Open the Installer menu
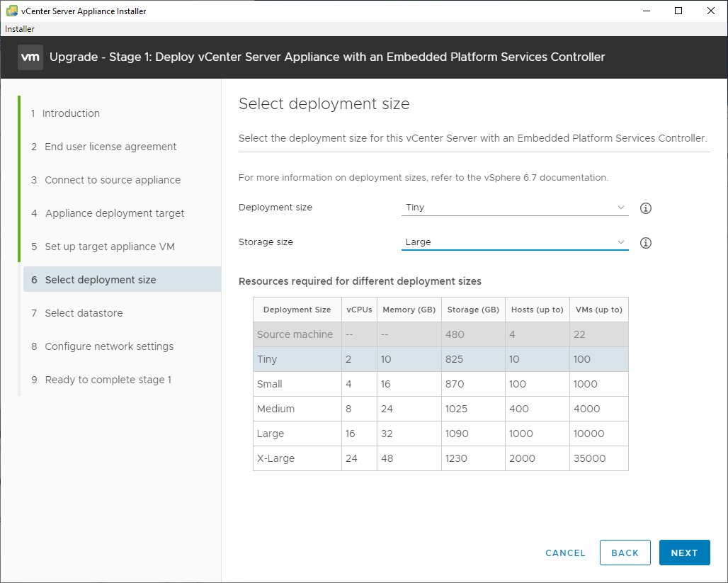Screen dimensions: 728x583 point(20,29)
